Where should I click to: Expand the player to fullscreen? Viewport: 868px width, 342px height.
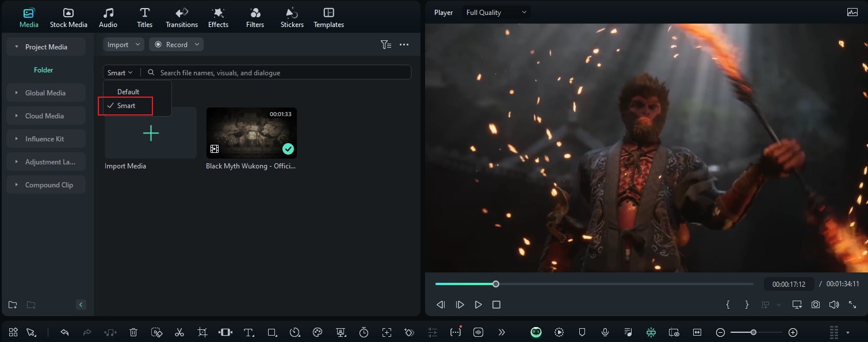852,305
